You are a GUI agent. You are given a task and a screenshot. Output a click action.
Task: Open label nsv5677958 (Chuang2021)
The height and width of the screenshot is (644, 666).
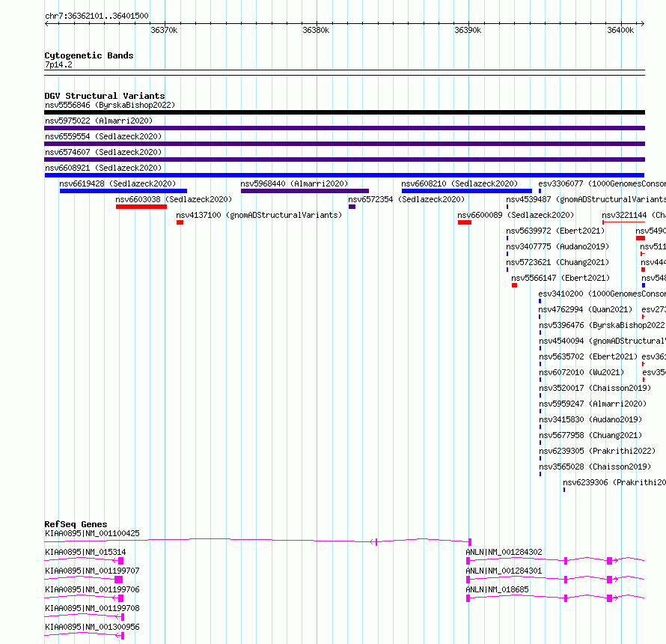(x=590, y=435)
